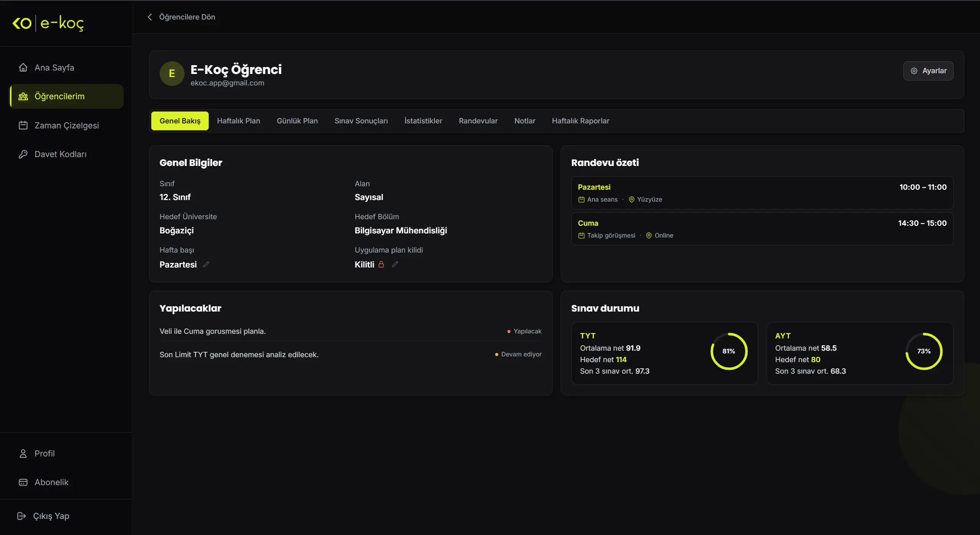
Task: Go back via Öğrencilere Dön link
Action: [182, 17]
